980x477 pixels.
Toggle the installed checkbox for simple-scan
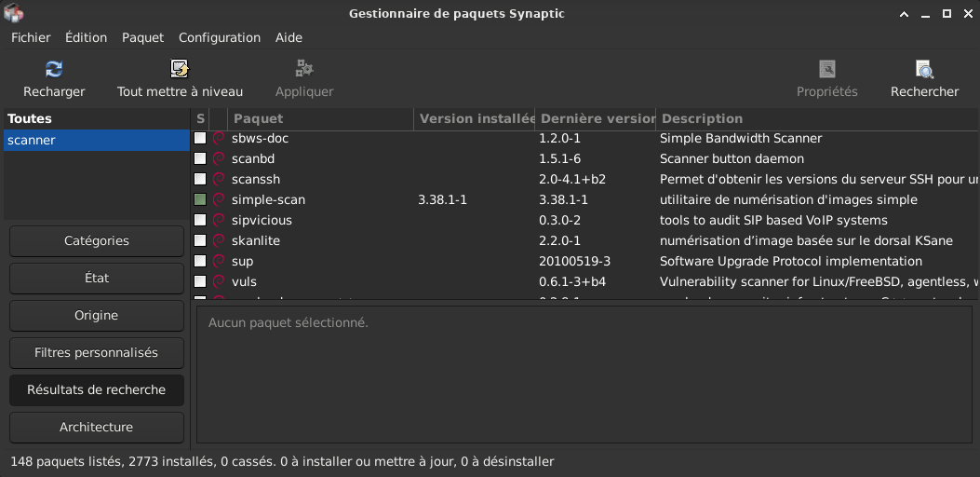(x=200, y=199)
